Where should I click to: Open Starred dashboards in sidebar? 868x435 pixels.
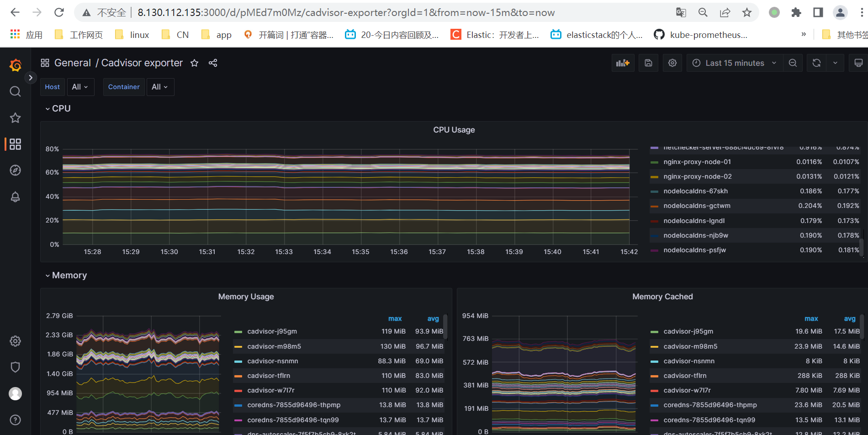click(16, 118)
